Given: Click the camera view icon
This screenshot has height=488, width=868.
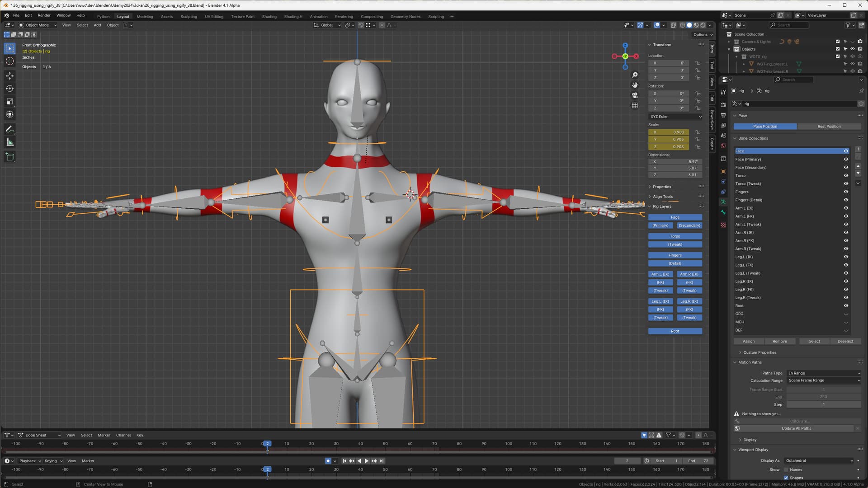Looking at the screenshot, I should (635, 95).
